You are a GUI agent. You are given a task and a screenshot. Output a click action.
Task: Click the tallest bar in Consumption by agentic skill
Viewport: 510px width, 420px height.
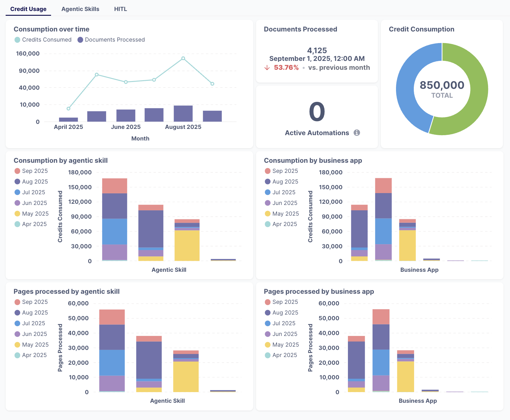[114, 220]
